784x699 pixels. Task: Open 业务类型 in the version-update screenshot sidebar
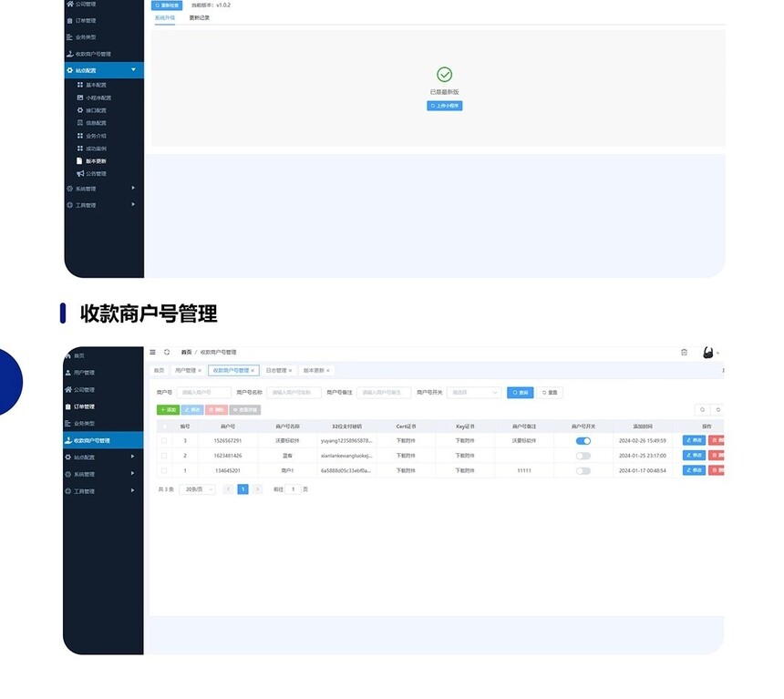click(80, 37)
